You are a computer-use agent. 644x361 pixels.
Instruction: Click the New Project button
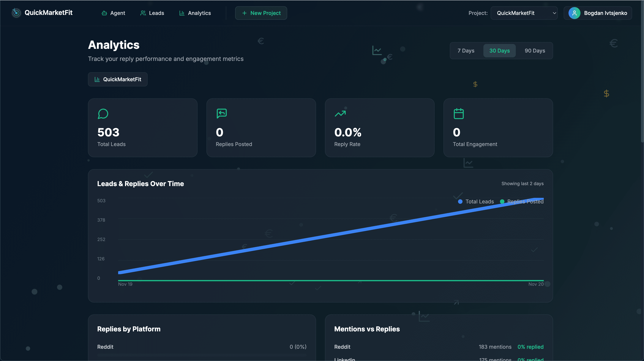[x=261, y=13]
